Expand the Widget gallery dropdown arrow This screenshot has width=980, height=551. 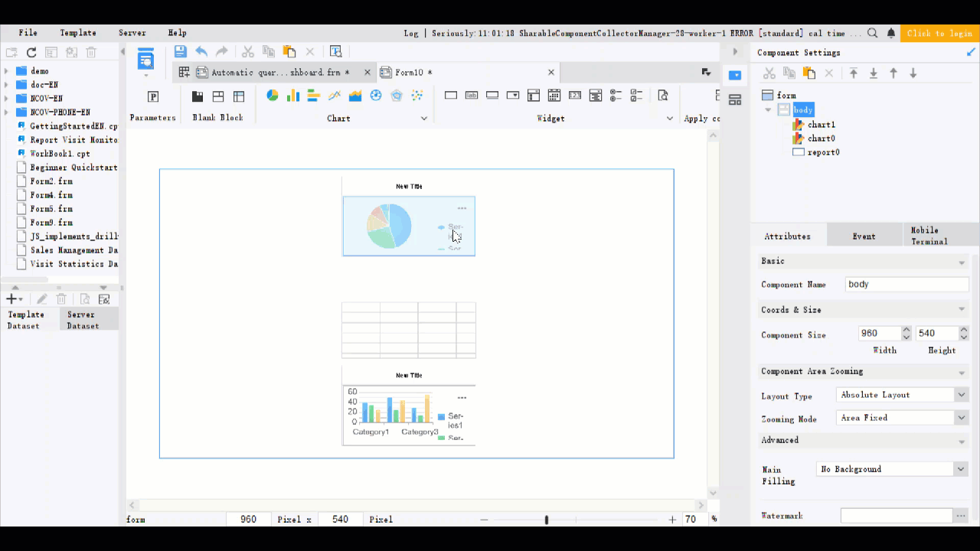670,119
